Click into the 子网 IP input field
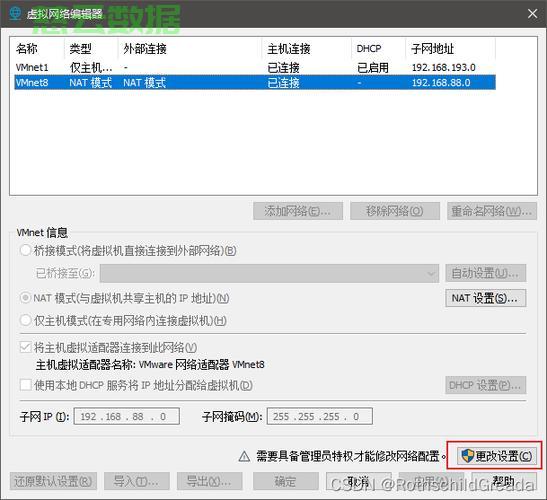Viewport: 547px width, 500px height. [127, 416]
